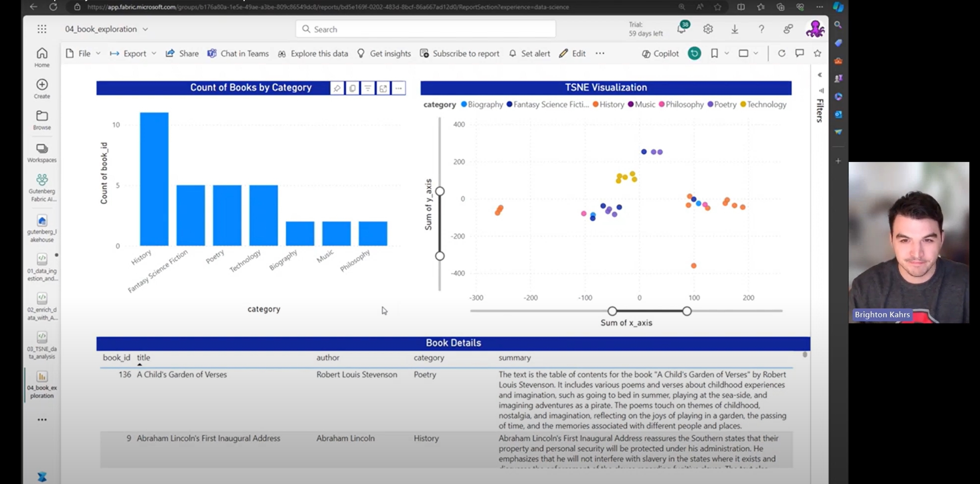This screenshot has height=484, width=980.
Task: Click right handle of x_axis slider
Action: [x=687, y=311]
